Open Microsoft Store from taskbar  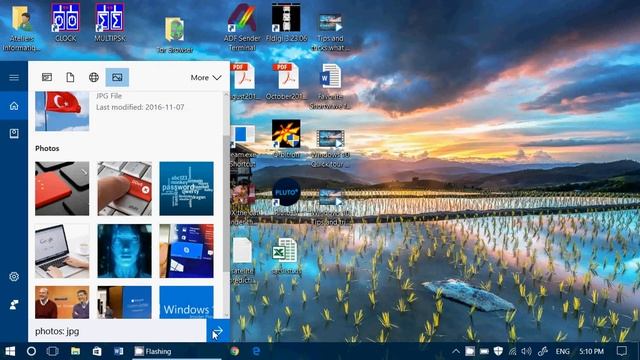pos(97,351)
